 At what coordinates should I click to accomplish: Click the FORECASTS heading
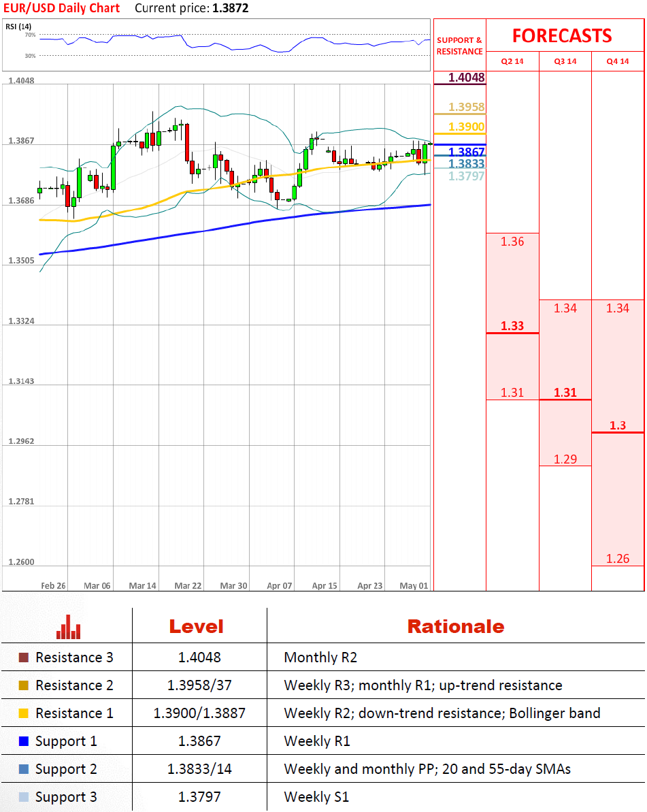click(562, 35)
